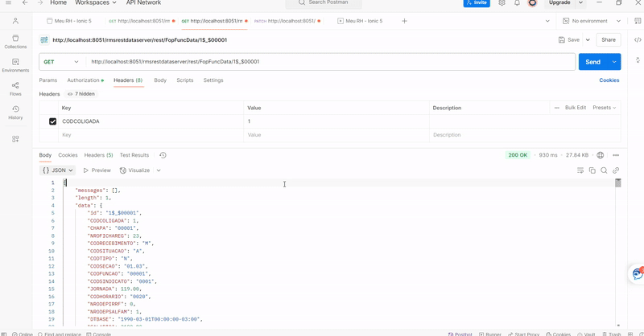
Task: Open the code snippet panel icon
Action: (638, 40)
